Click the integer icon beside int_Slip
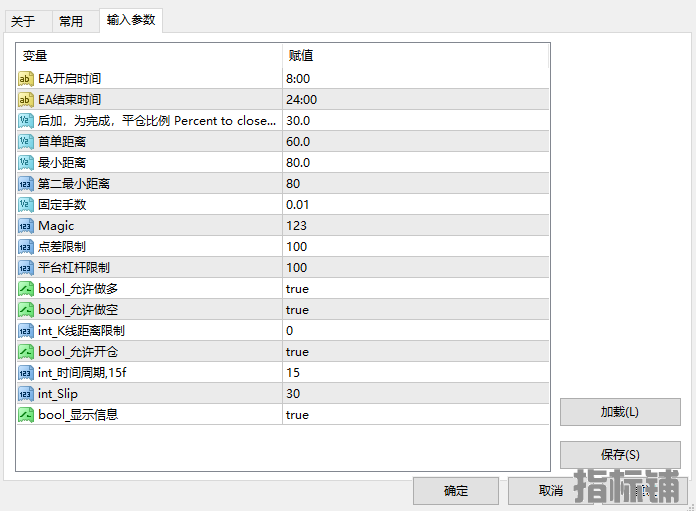Image resolution: width=696 pixels, height=511 pixels. pyautogui.click(x=26, y=394)
